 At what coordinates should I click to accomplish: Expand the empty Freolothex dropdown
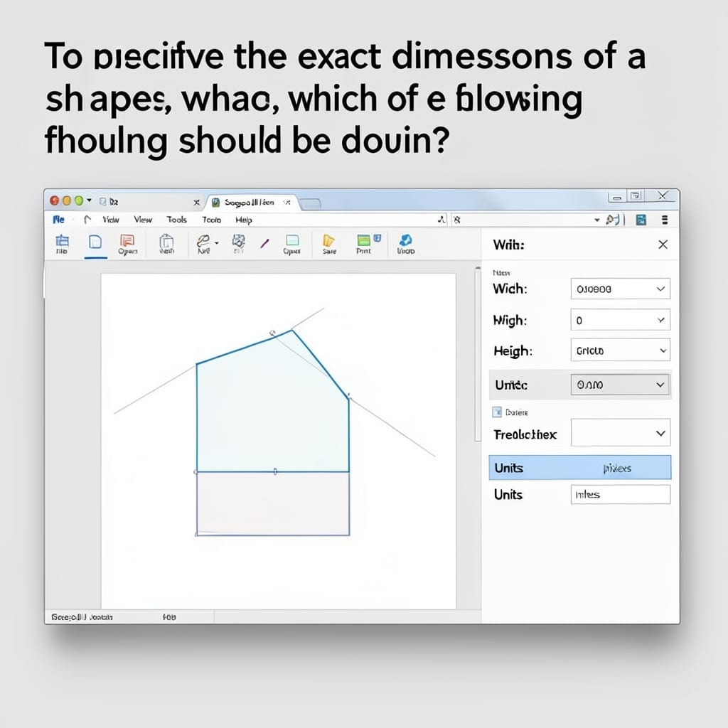click(660, 433)
